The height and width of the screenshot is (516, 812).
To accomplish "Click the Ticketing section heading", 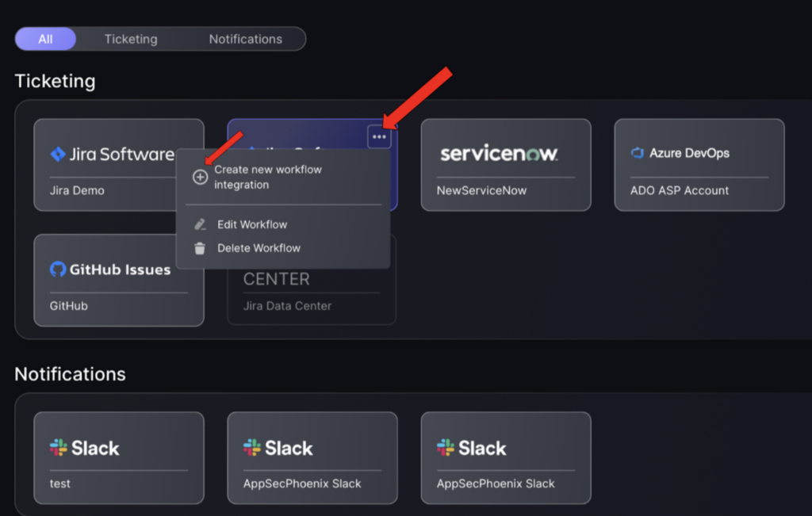I will (x=55, y=82).
